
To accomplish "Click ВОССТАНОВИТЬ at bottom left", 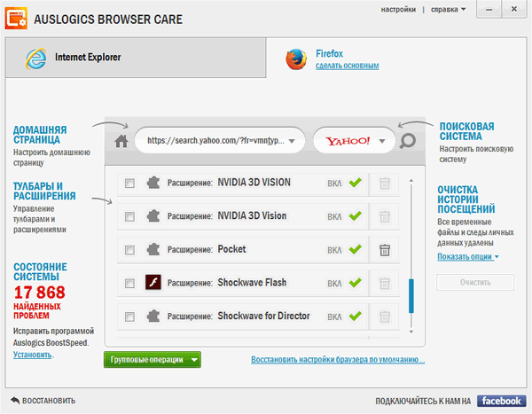I will (x=49, y=401).
